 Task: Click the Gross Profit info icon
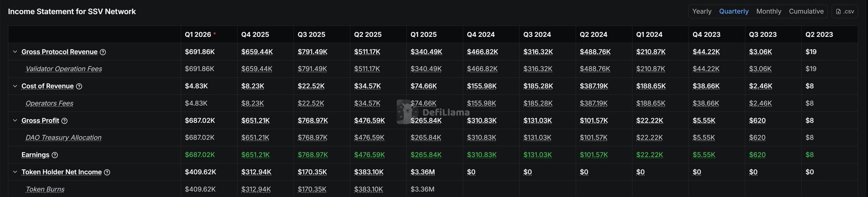(x=64, y=121)
